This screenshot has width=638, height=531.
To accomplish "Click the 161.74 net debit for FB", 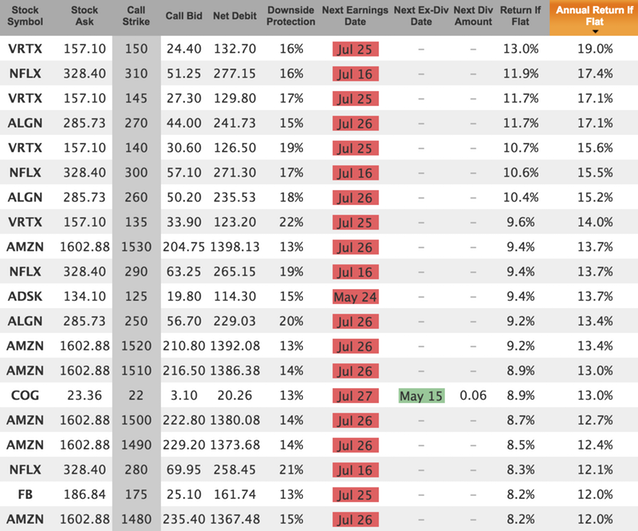I will pos(235,494).
